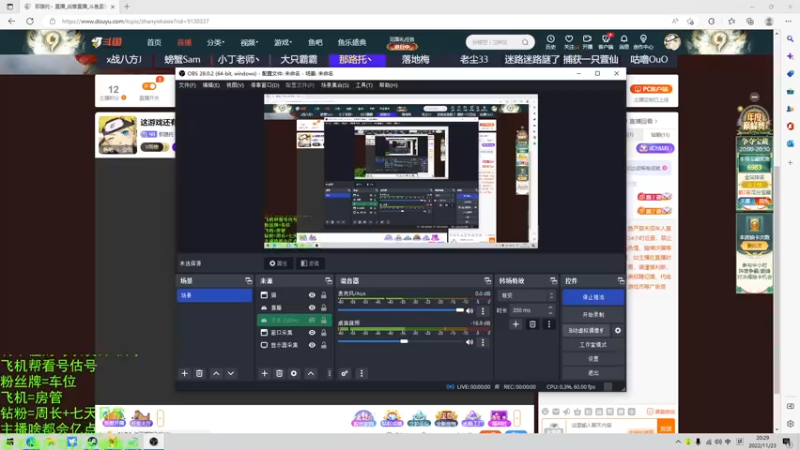Expand the 分类 dropdown in the Douyu navigation
The height and width of the screenshot is (450, 800).
point(215,42)
